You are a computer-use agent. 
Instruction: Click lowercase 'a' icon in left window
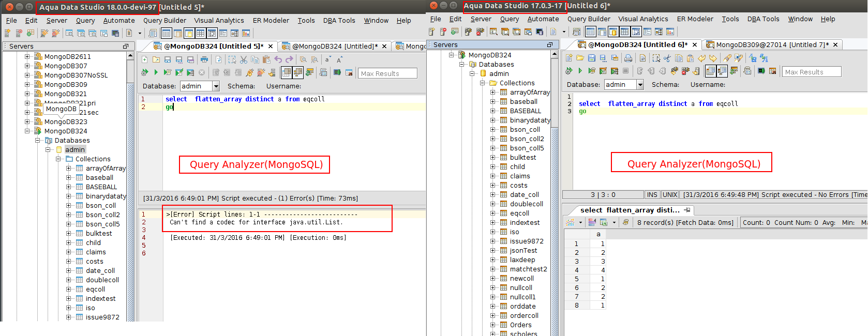point(327,59)
